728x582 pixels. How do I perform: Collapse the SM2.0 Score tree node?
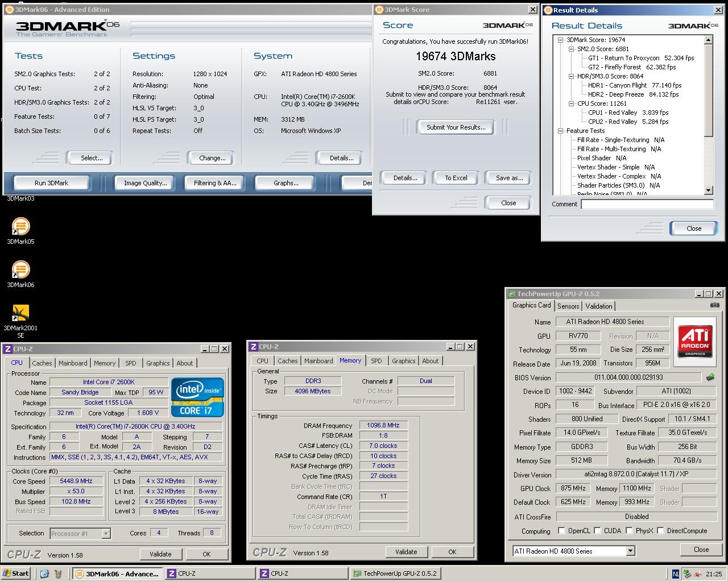[572, 49]
